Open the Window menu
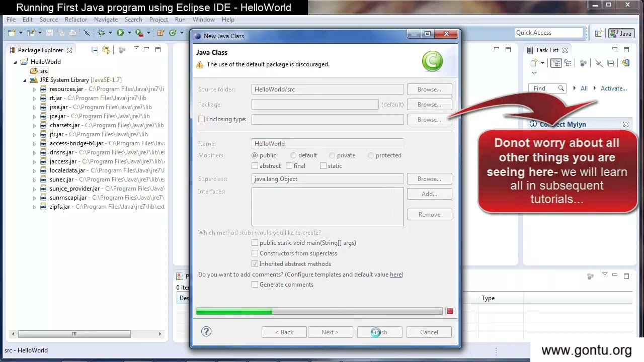644x362 pixels. click(204, 20)
